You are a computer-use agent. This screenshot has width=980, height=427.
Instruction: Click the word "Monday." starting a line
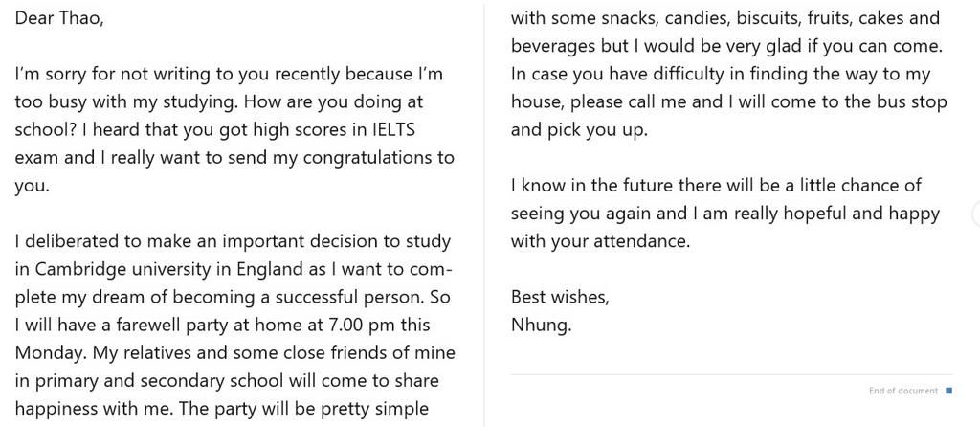click(52, 353)
